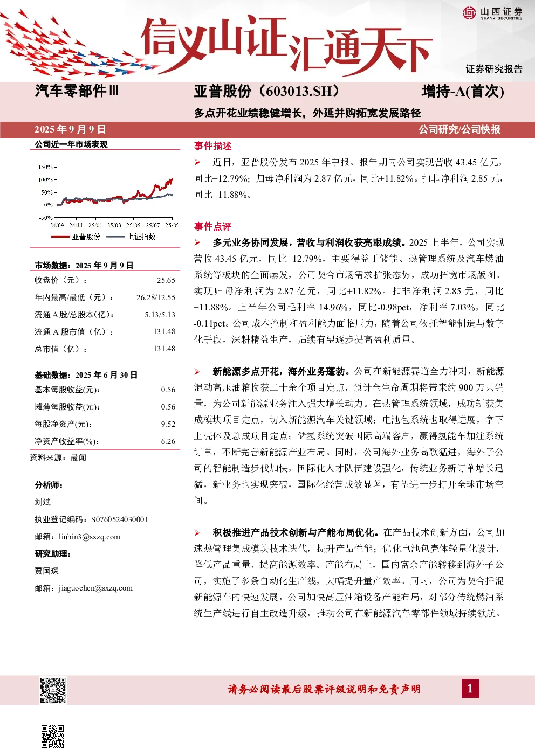Click the 市场数据：2025年9月9日 heading

point(84,266)
